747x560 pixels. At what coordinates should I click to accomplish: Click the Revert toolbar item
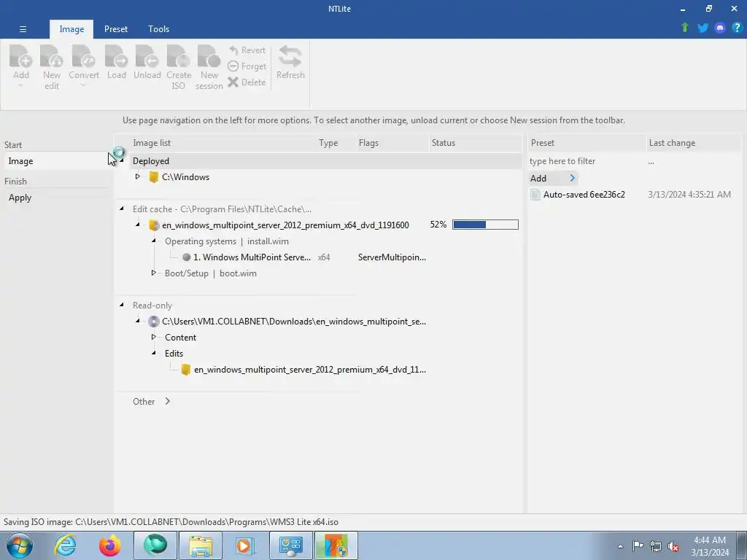pyautogui.click(x=247, y=50)
